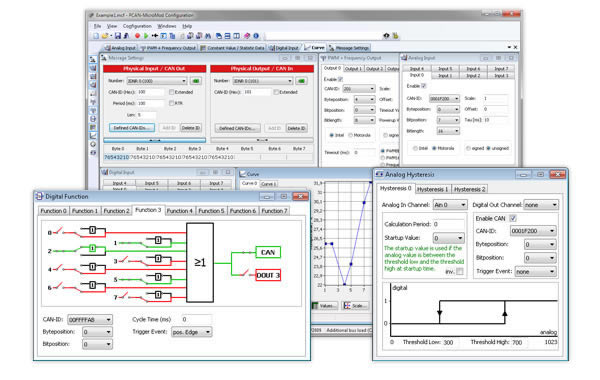Click the New document toolbar icon
Image resolution: width=600 pixels, height=380 pixels.
96,36
